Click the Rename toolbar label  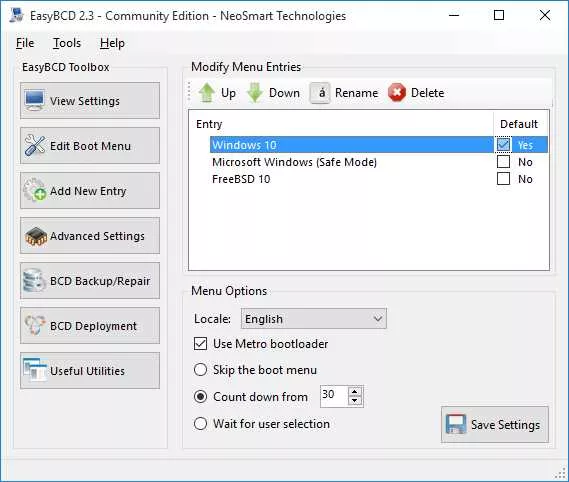356,93
